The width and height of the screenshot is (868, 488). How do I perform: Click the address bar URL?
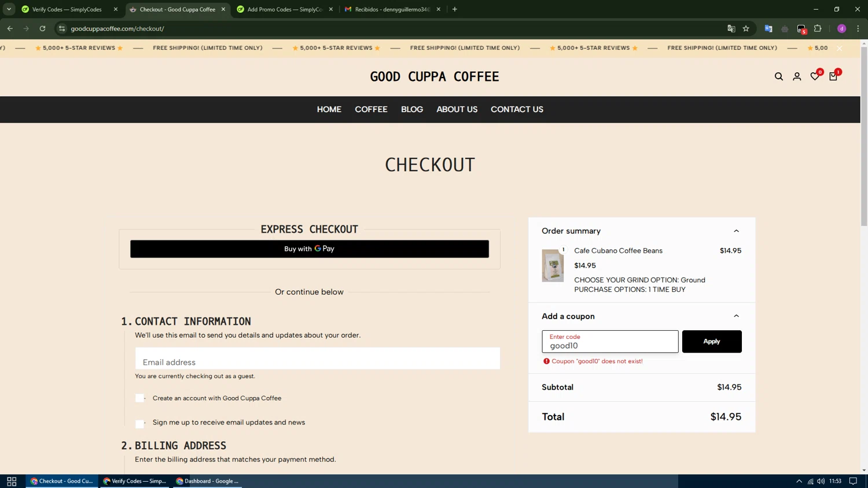(117, 28)
